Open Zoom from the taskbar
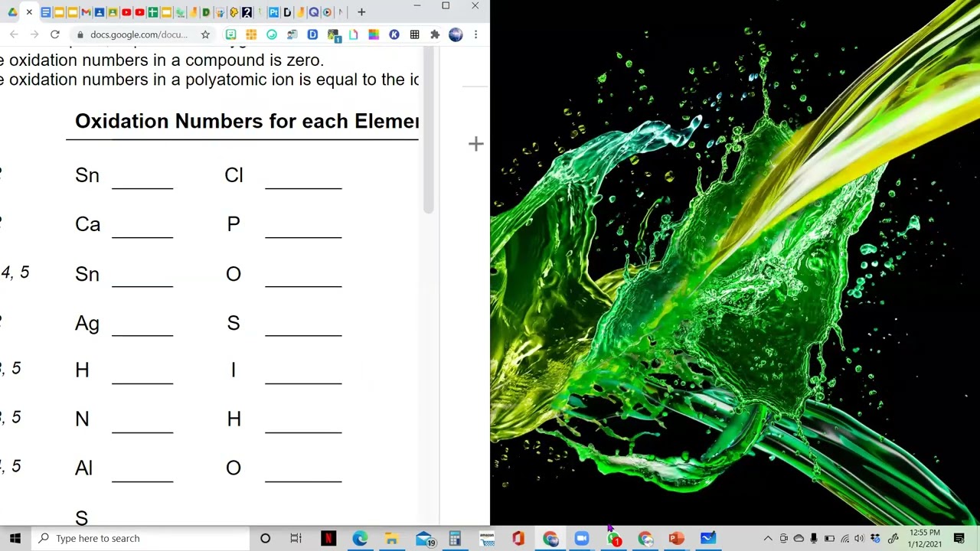 click(x=581, y=538)
